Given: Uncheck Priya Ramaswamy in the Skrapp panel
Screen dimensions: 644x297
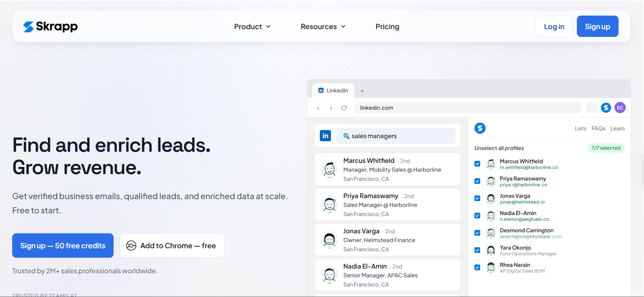Looking at the screenshot, I should (x=477, y=181).
